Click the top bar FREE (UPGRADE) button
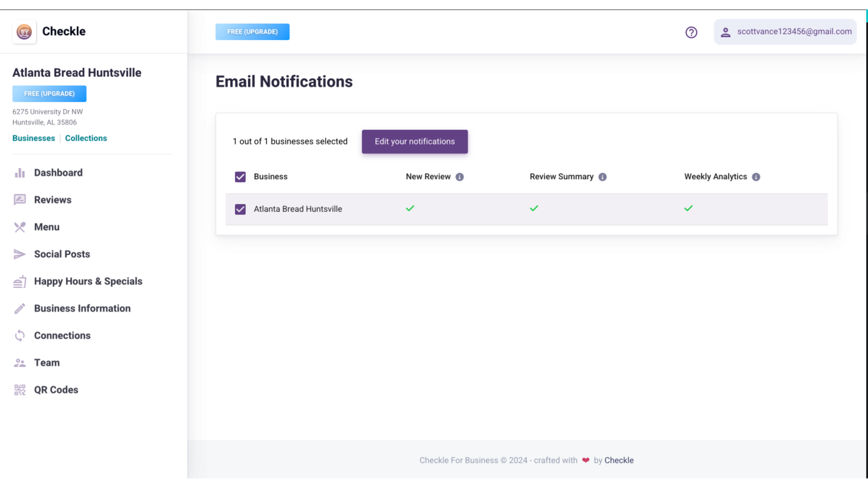Viewport: 868px width, 488px height. pos(252,32)
